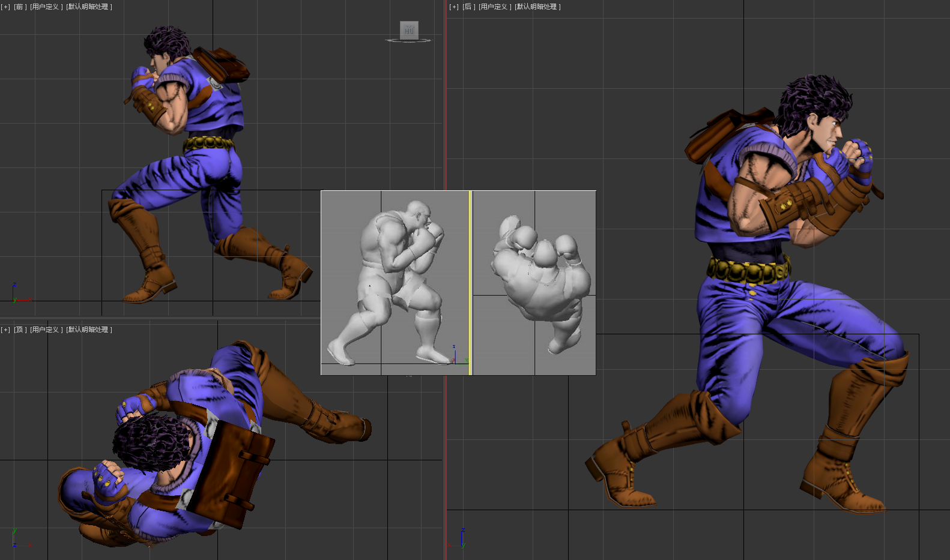Open [默认明暗处理] menu in the 顶 viewport

[89, 330]
